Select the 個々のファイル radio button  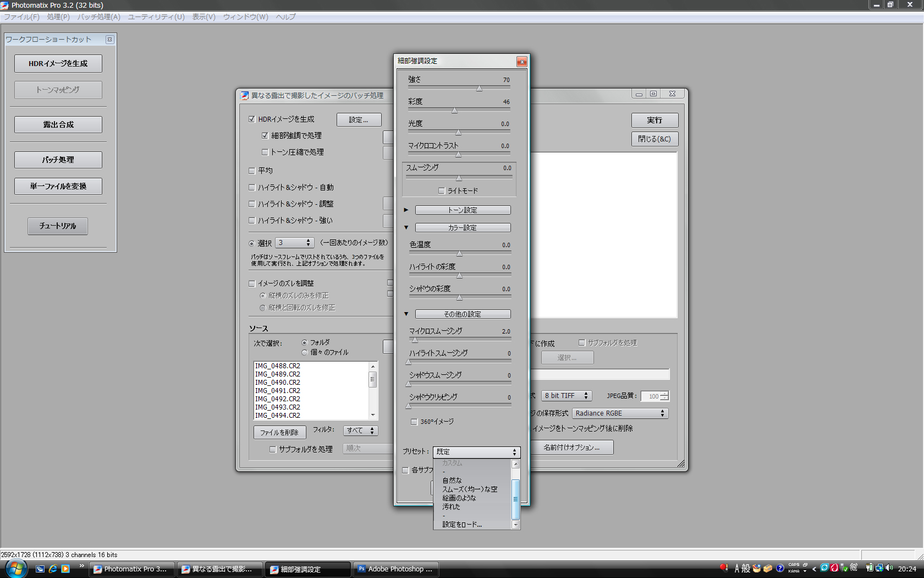pyautogui.click(x=304, y=352)
